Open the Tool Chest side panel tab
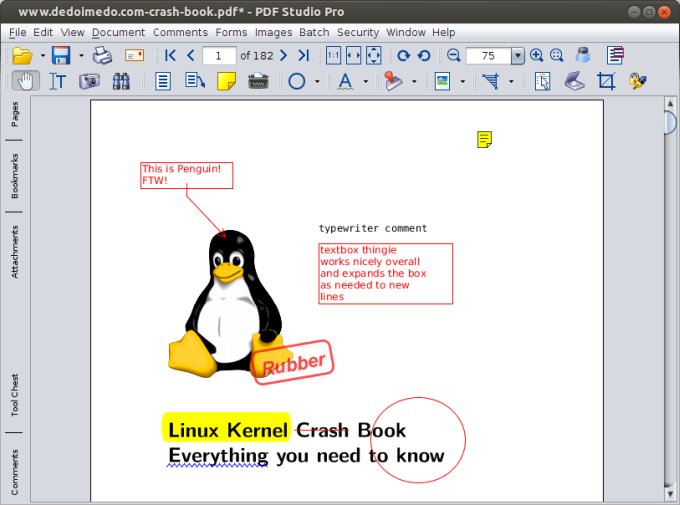The width and height of the screenshot is (680, 505). pos(15,395)
